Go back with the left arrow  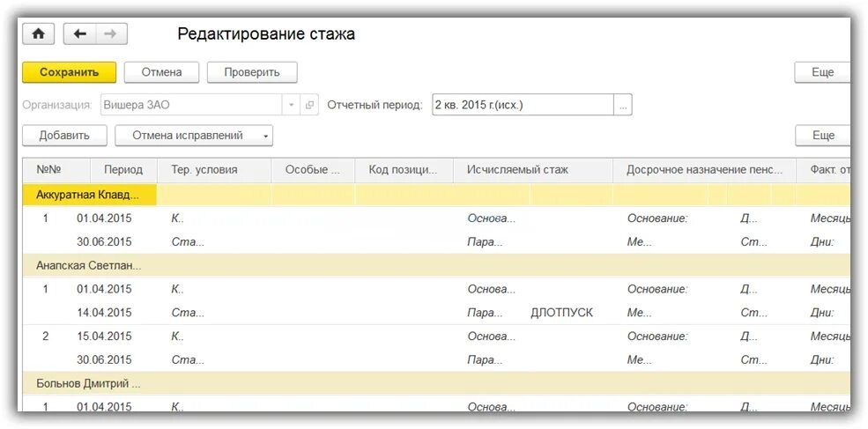tap(80, 34)
